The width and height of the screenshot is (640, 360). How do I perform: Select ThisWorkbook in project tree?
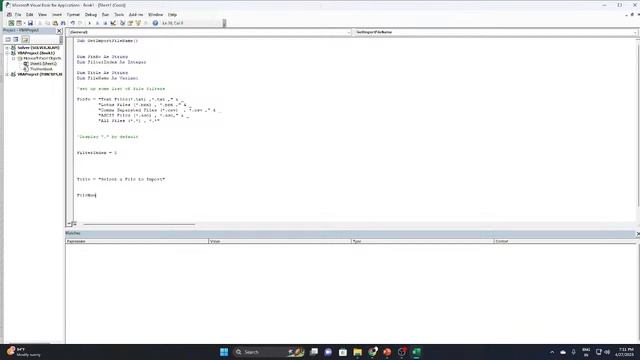pos(41,69)
